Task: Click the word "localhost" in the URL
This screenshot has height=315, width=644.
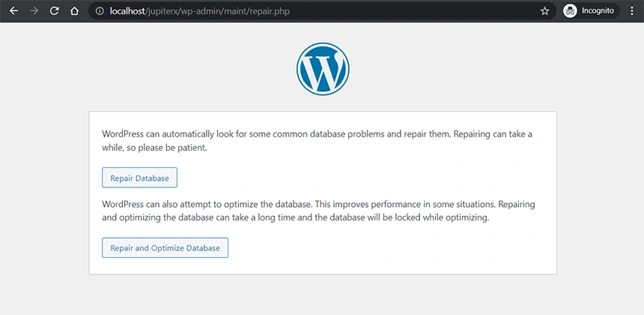Action: (x=130, y=11)
